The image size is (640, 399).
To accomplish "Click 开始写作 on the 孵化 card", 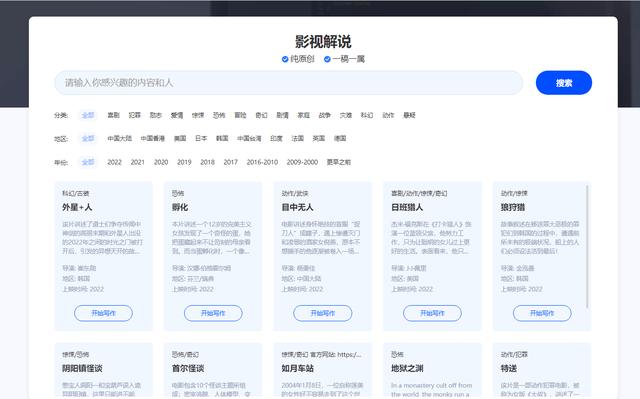I will (213, 313).
